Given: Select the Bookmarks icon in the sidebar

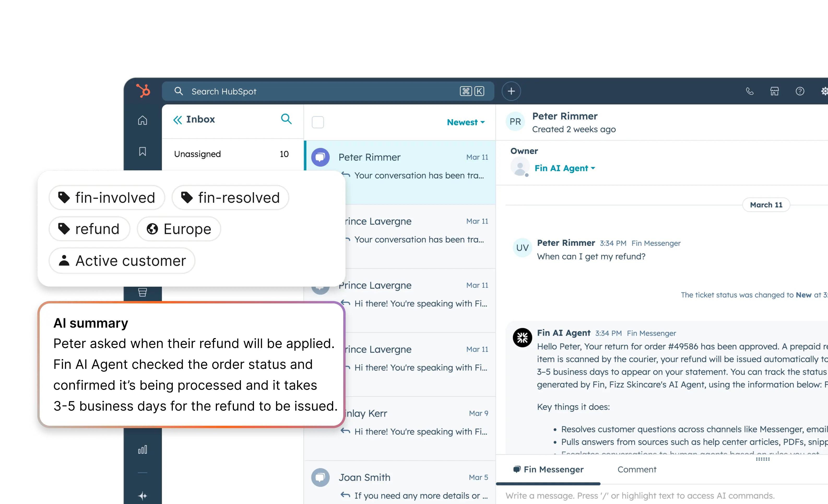Looking at the screenshot, I should tap(143, 152).
